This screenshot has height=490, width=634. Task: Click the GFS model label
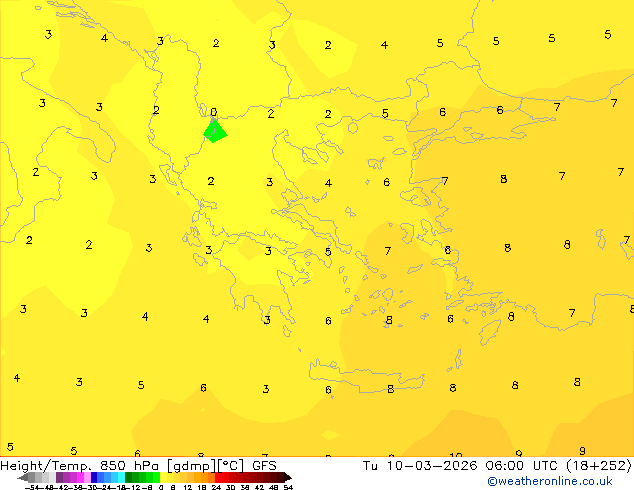[x=264, y=465]
